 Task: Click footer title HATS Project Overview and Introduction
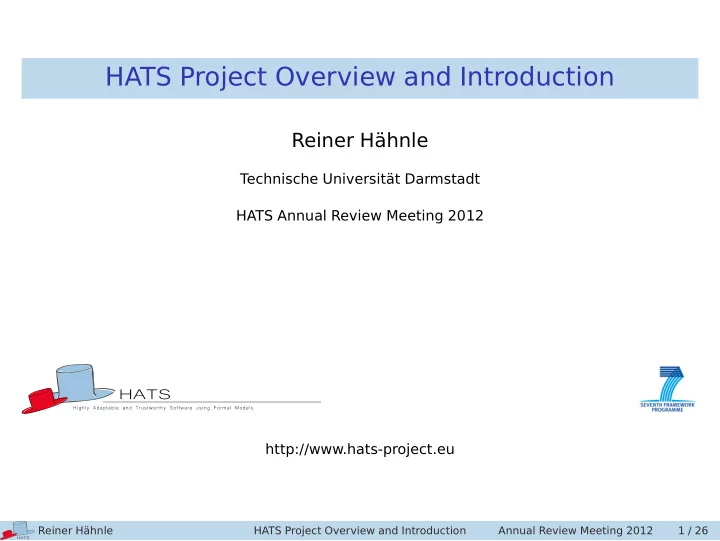(x=360, y=530)
